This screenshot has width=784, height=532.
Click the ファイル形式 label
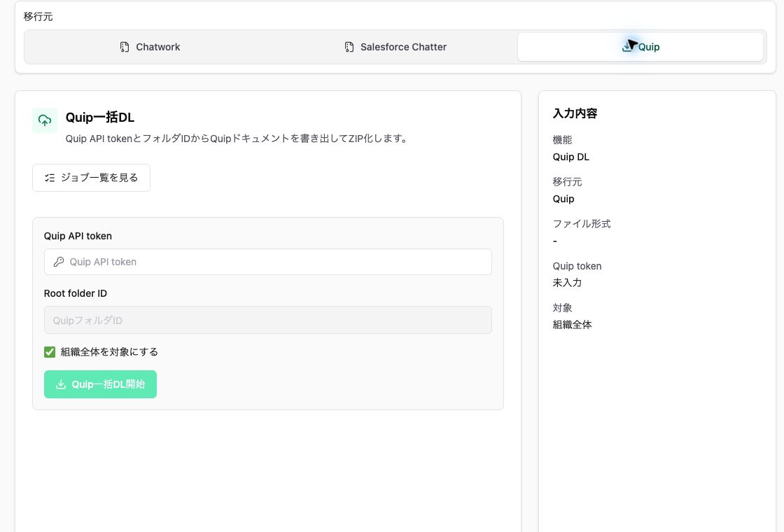(582, 223)
